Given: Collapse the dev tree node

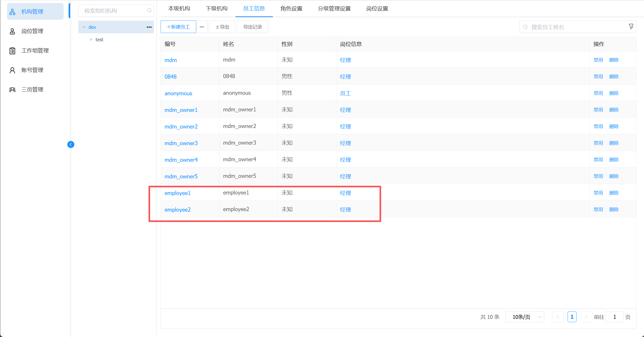Looking at the screenshot, I should [84, 27].
